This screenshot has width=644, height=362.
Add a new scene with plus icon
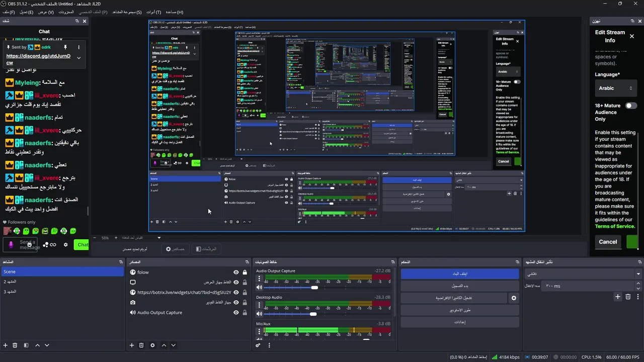coord(6,345)
